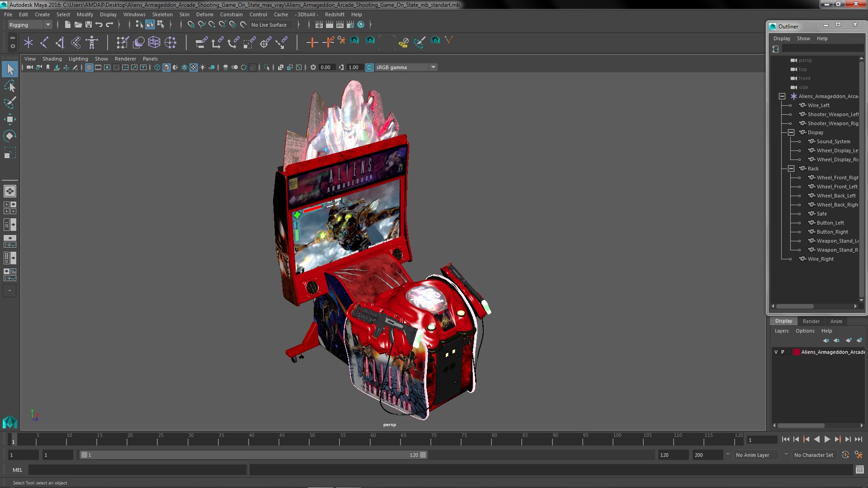Click the Open Scene folder icon
This screenshot has height=488, width=868.
tap(78, 25)
